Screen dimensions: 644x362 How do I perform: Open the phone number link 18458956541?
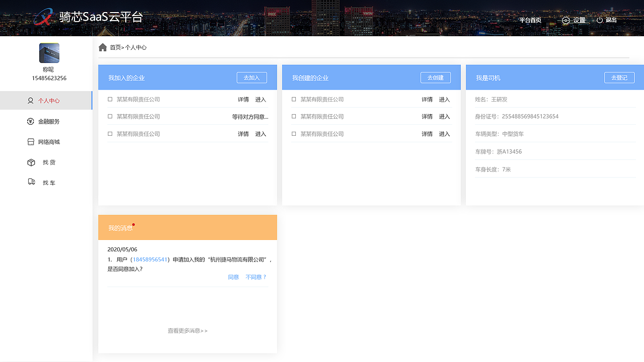coord(151,259)
